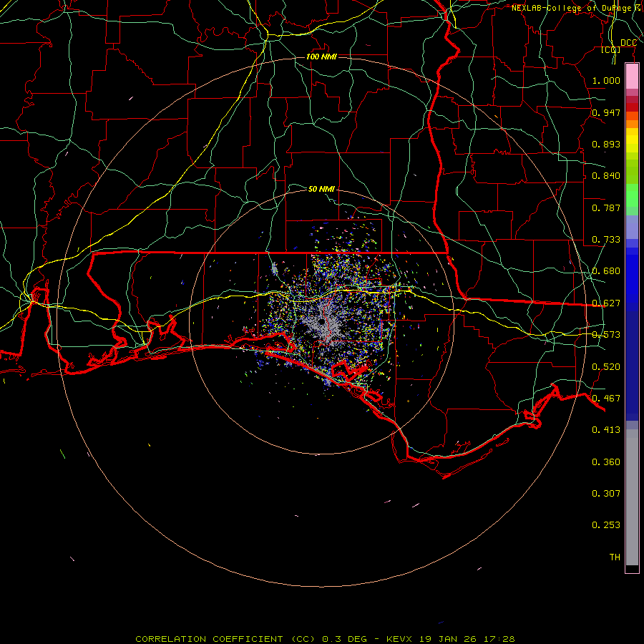
Task: Select the 0.307 scale value
Action: click(606, 494)
